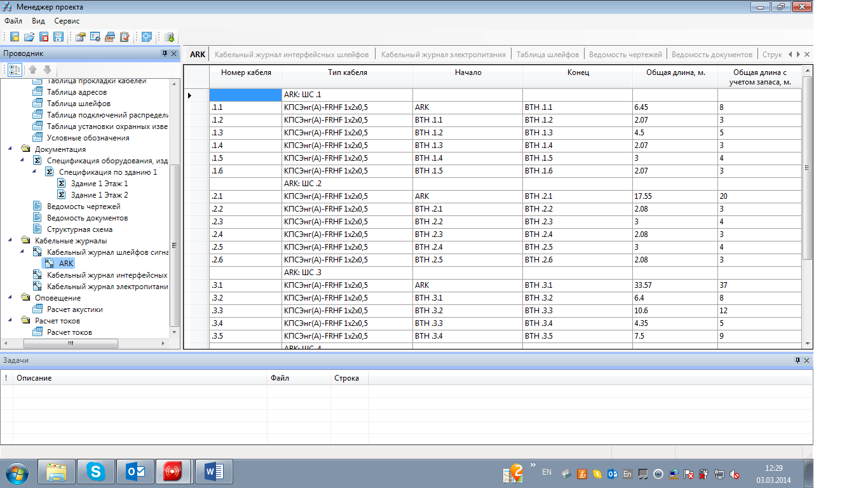868x488 pixels.
Task: Select Структурная схема tree item
Action: 79,229
